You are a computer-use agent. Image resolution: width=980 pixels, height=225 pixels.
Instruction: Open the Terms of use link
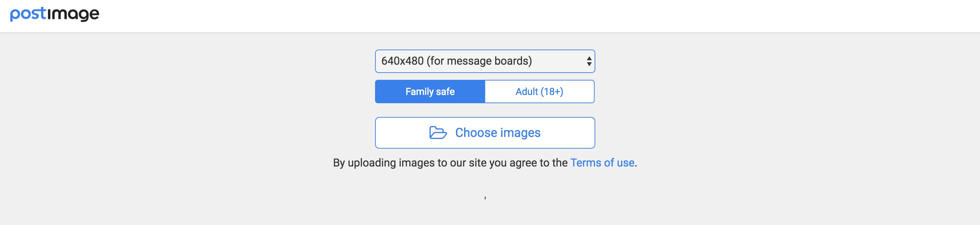pos(602,163)
